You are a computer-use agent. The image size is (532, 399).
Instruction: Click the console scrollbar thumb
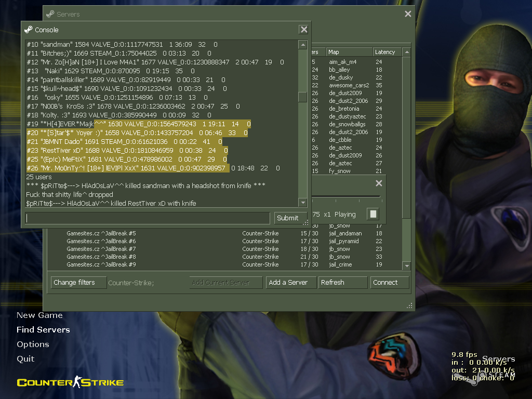(303, 97)
